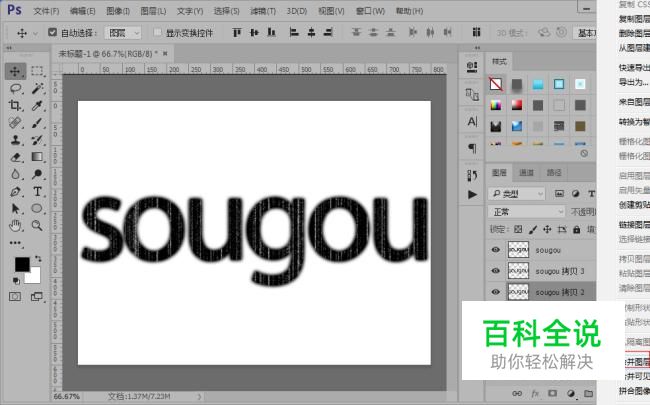
Task: Set the background color swatch
Action: click(x=34, y=277)
